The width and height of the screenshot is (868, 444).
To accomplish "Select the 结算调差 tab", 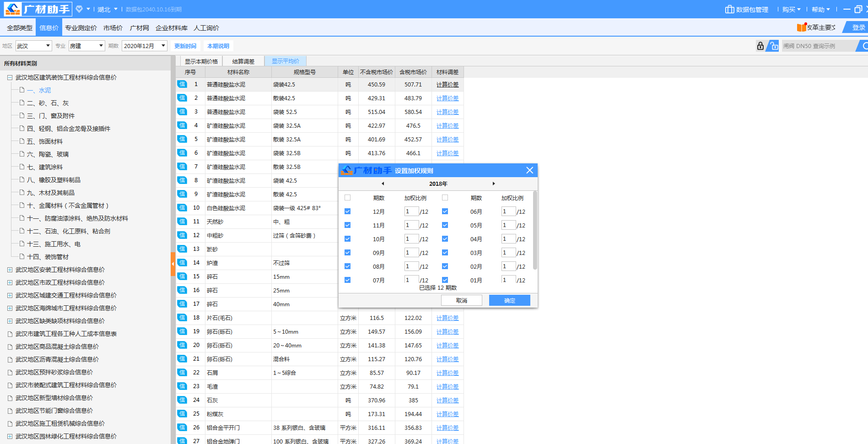I will pyautogui.click(x=243, y=61).
